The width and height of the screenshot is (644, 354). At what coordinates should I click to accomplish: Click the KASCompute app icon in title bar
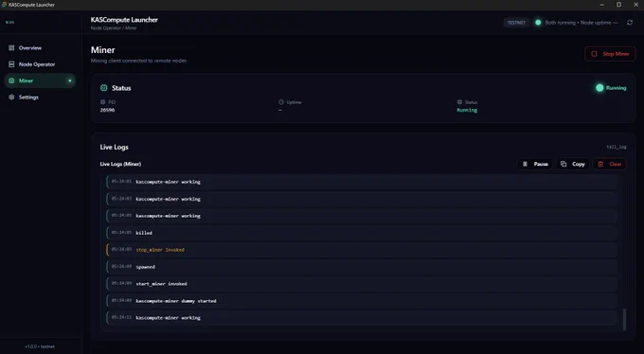(4, 5)
